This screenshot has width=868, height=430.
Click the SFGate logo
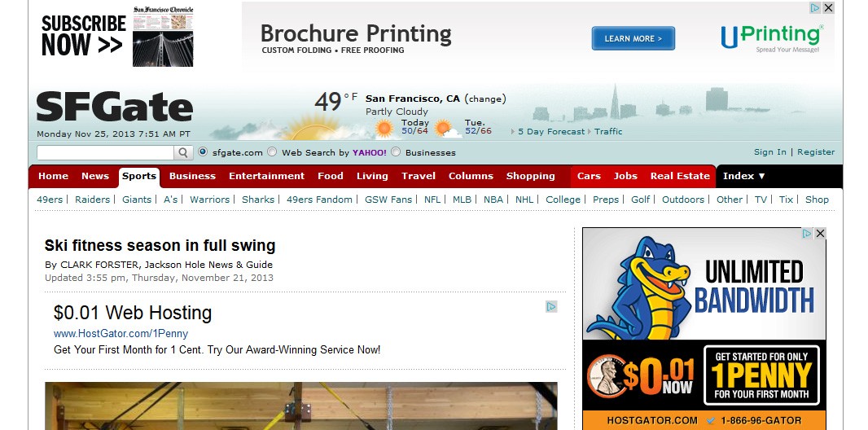pyautogui.click(x=115, y=107)
